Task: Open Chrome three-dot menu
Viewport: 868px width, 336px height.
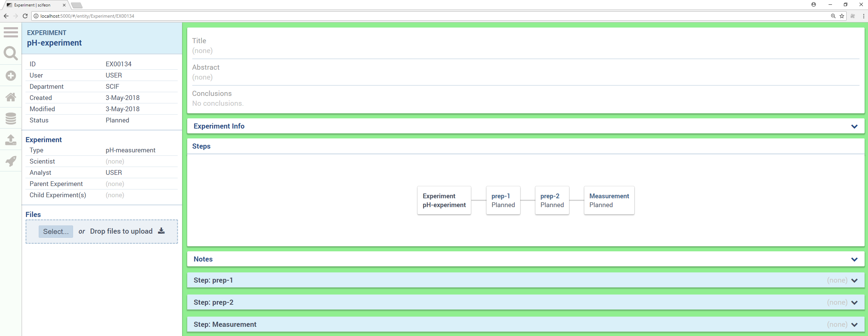Action: (x=863, y=16)
